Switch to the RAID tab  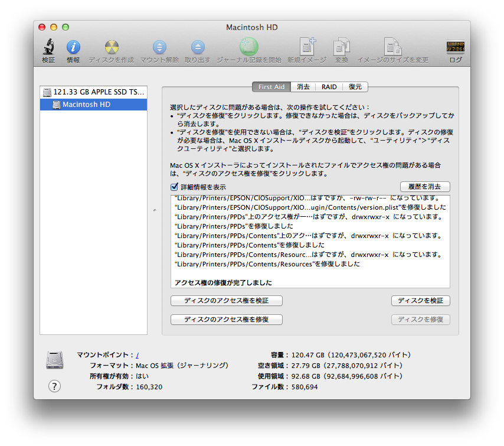pos(329,87)
